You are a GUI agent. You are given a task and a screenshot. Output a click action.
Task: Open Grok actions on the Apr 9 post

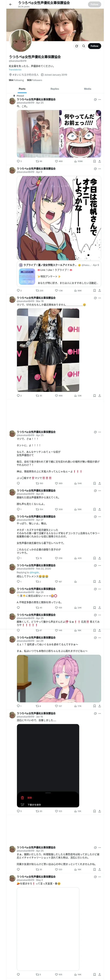coord(95,169)
